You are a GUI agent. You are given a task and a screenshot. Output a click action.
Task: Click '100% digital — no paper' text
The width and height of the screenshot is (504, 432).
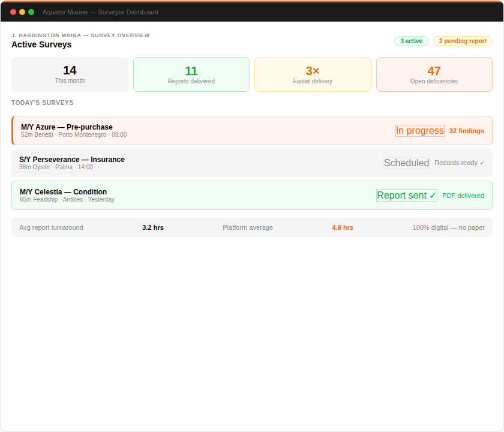point(448,227)
